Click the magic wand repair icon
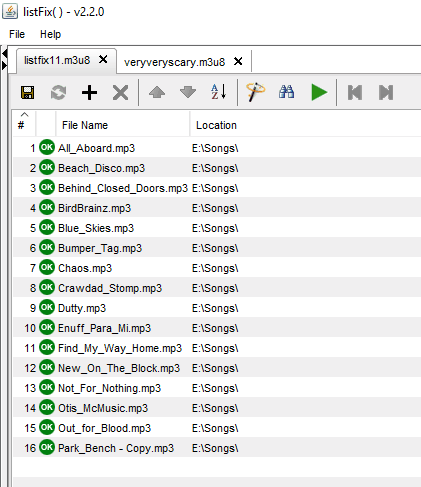421x487 pixels. click(x=255, y=92)
